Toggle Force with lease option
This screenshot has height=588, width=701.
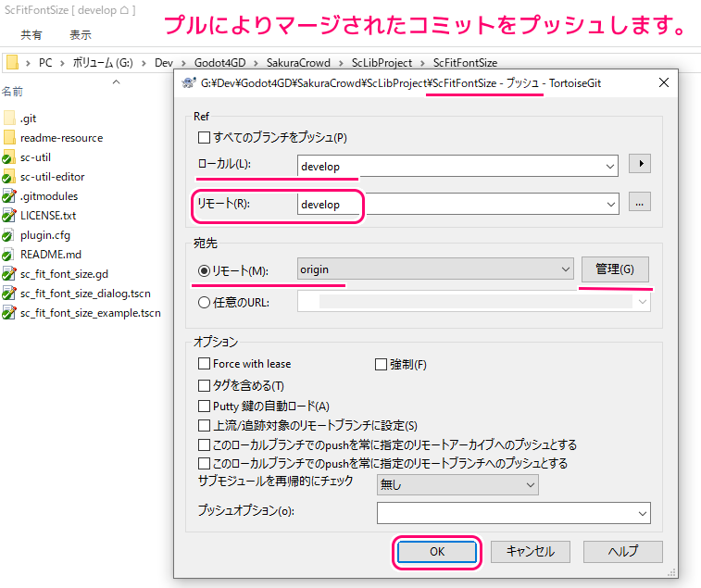point(204,364)
